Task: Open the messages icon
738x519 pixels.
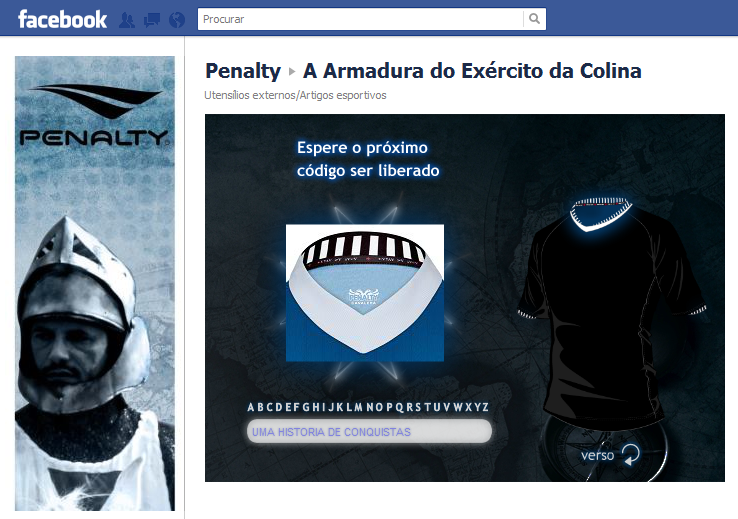Action: click(152, 20)
